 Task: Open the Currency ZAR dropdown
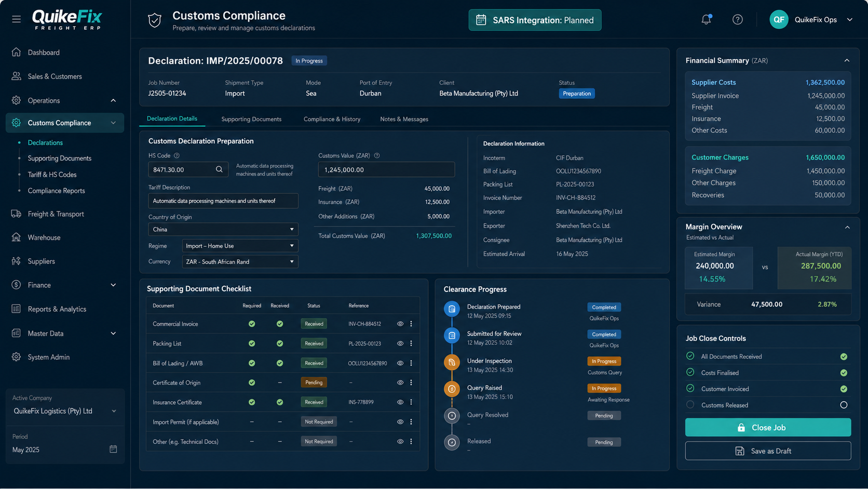(240, 262)
